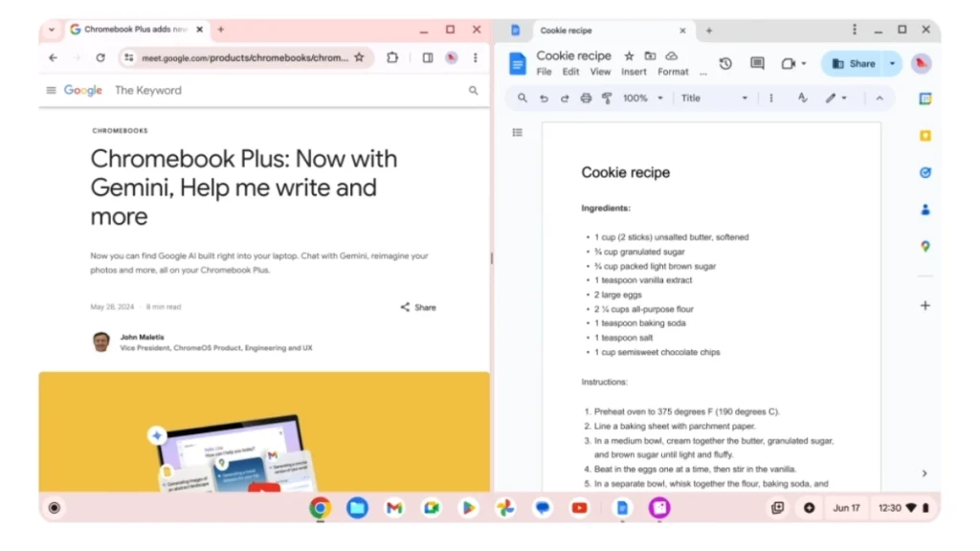This screenshot has width=980, height=551.
Task: Open the John Maletis author link
Action: (142, 338)
